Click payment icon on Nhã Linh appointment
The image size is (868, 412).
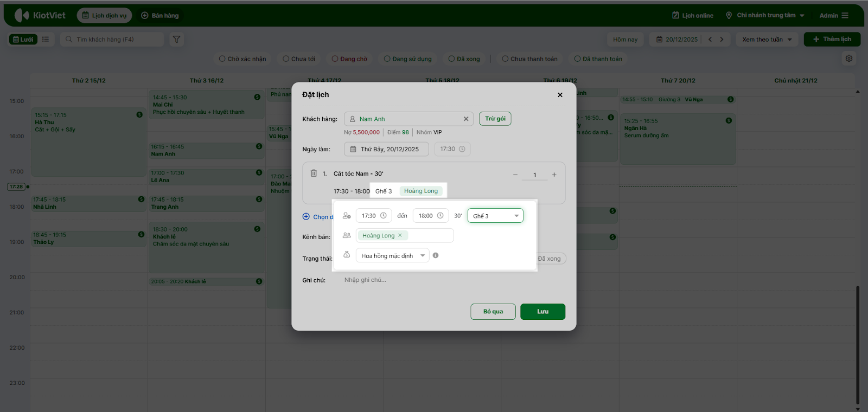point(141,199)
